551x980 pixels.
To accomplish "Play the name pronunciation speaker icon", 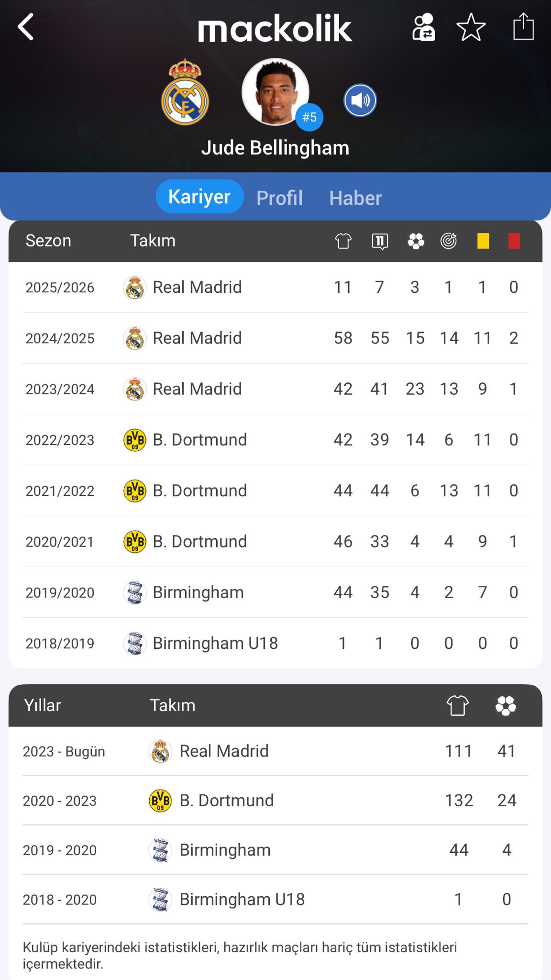I will tap(360, 100).
